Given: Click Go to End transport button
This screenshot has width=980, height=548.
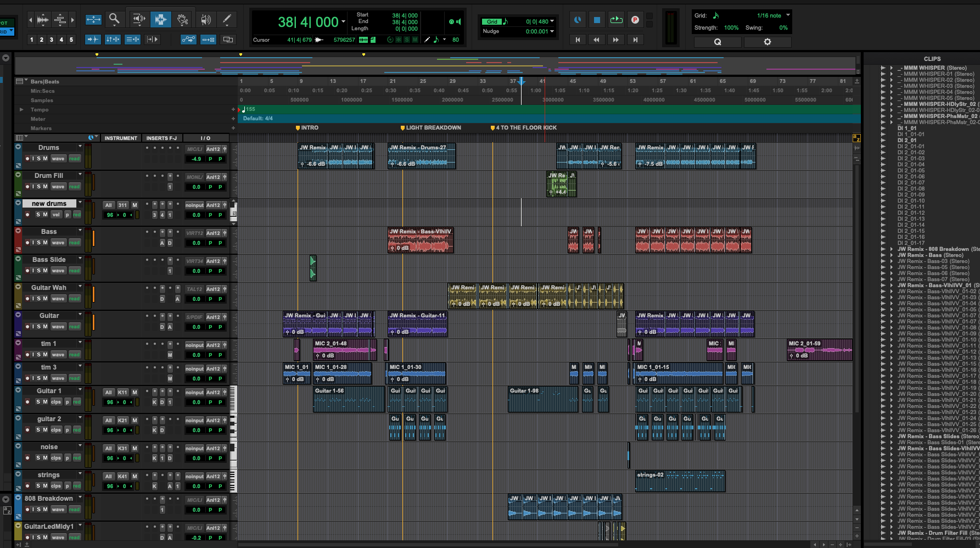Looking at the screenshot, I should 635,40.
